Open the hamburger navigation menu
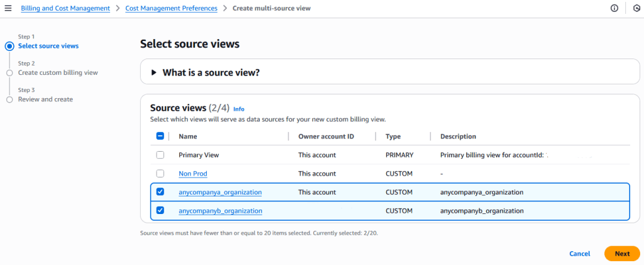 (8, 8)
